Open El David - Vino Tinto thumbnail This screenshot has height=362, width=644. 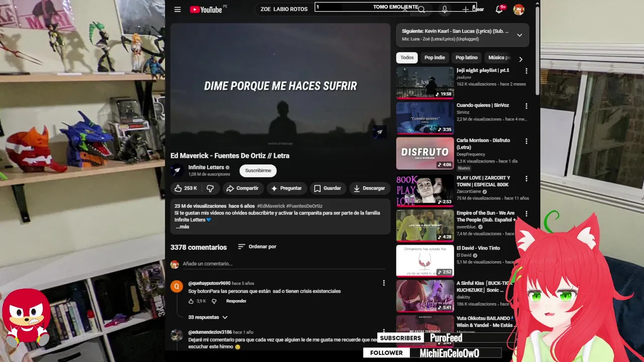[425, 261]
